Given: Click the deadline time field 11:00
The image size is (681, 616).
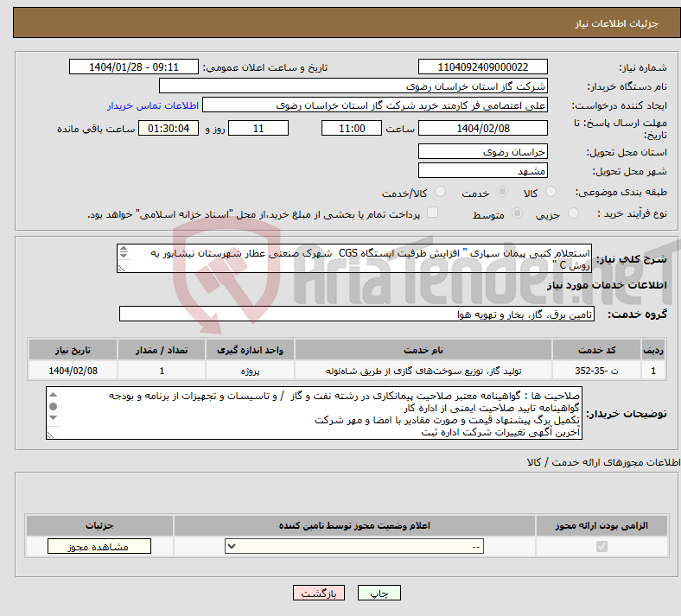Looking at the screenshot, I should pos(352,128).
